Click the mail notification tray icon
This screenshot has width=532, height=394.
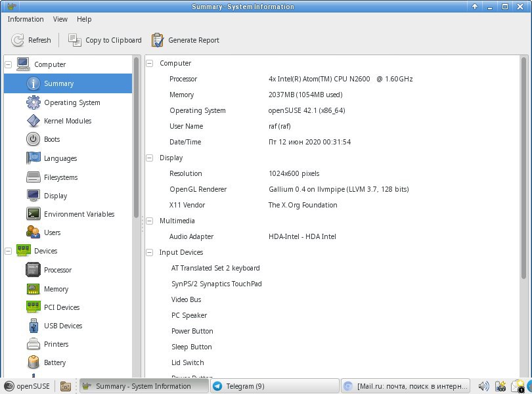[x=518, y=386]
